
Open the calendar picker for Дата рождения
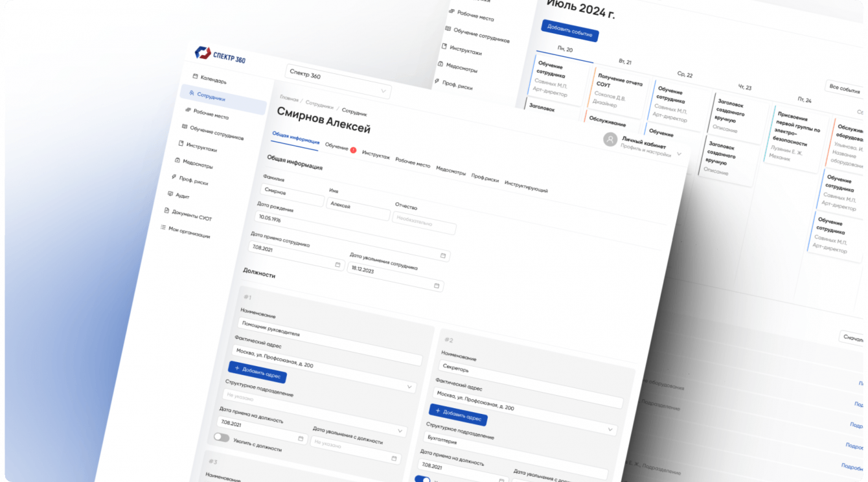443,256
